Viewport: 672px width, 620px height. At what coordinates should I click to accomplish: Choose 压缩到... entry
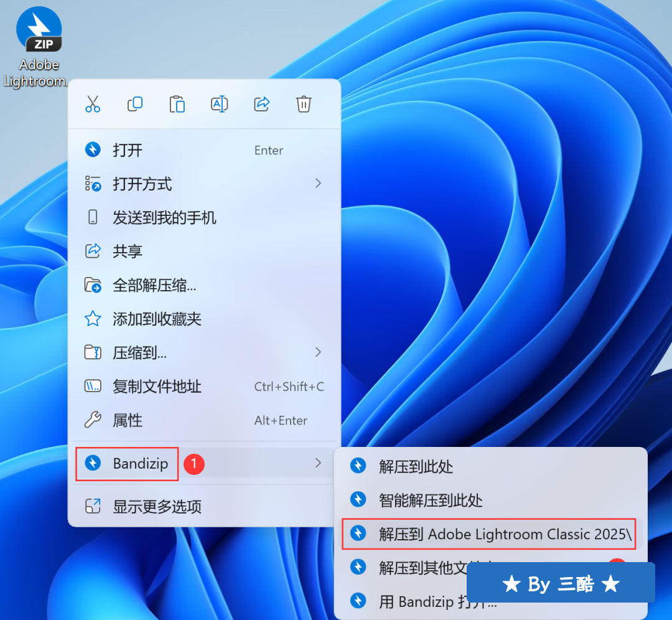click(205, 352)
